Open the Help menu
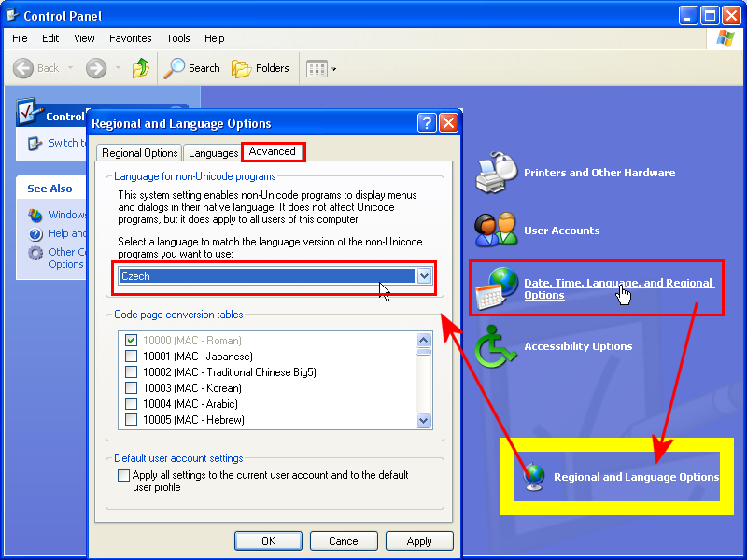Viewport: 747px width, 560px height. pyautogui.click(x=215, y=38)
